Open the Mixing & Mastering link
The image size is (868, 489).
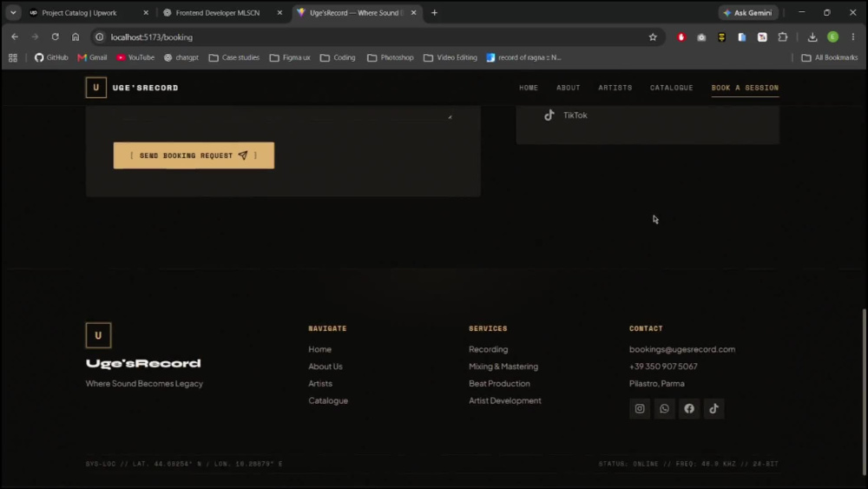tap(503, 367)
